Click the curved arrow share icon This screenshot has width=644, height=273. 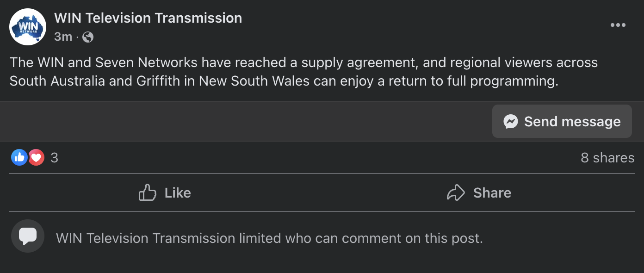456,192
